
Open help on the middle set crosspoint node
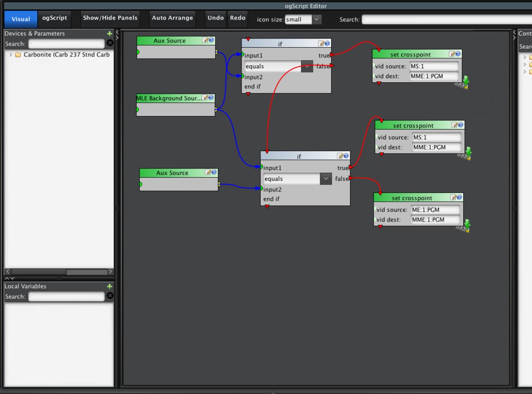click(x=460, y=125)
